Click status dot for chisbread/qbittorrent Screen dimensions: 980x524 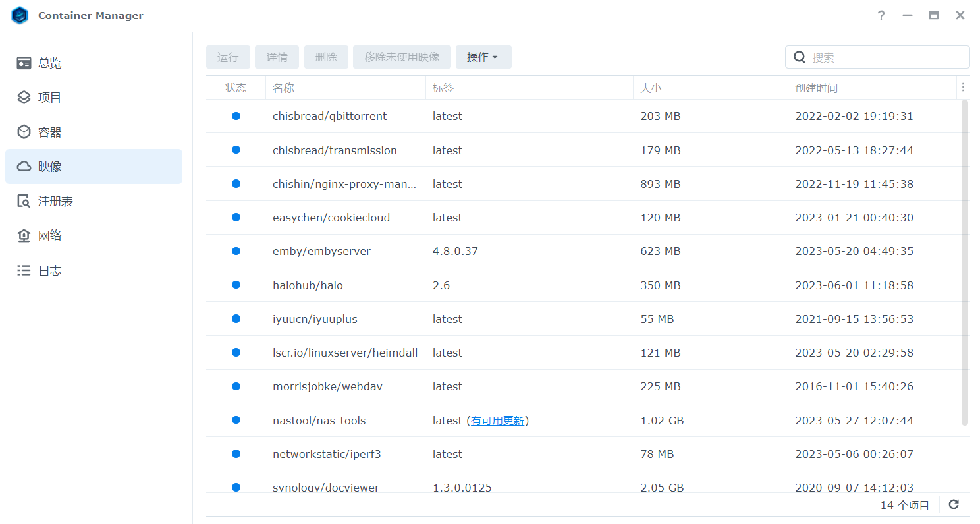pos(236,116)
